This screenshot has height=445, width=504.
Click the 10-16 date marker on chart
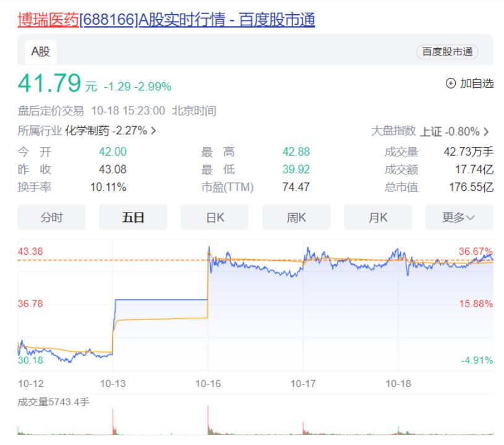coord(208,383)
